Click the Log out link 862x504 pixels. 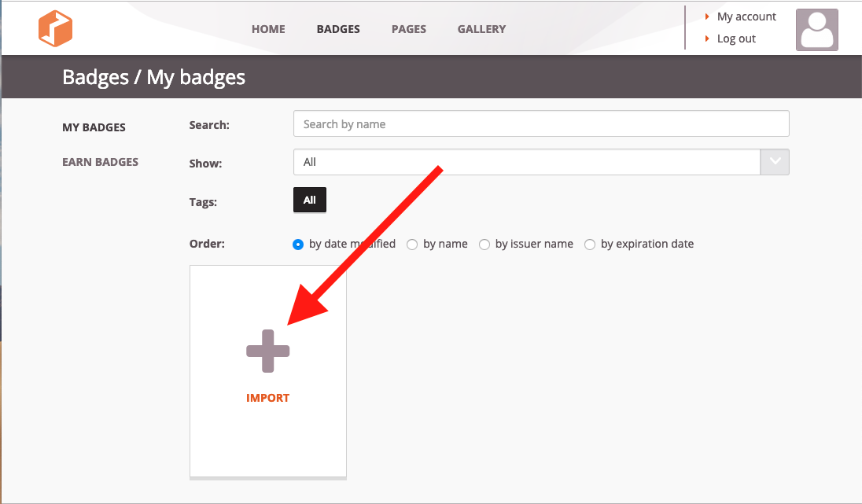[736, 39]
